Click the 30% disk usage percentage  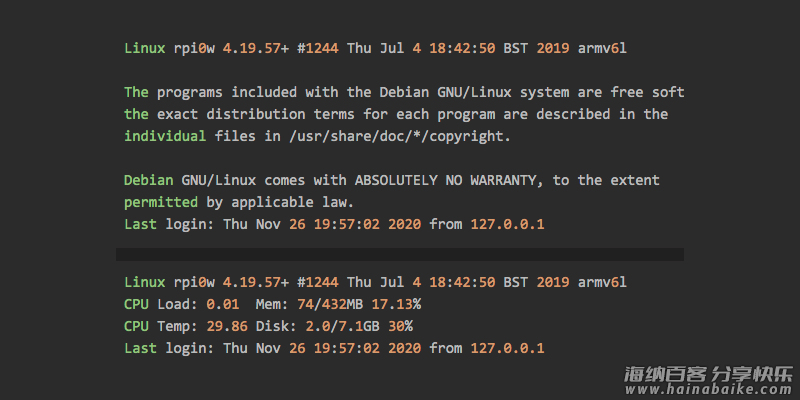pyautogui.click(x=401, y=327)
